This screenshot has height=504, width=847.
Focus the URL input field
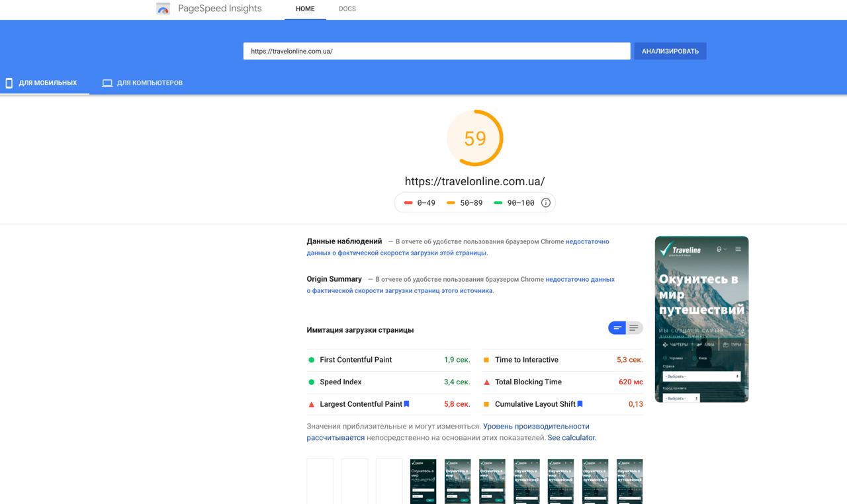[437, 51]
